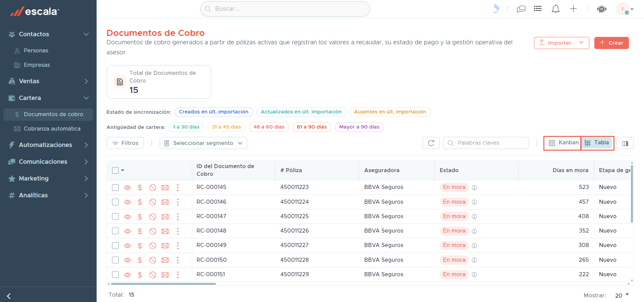Open user avatar menu
Screen dimensions: 644x302
(x=625, y=9)
